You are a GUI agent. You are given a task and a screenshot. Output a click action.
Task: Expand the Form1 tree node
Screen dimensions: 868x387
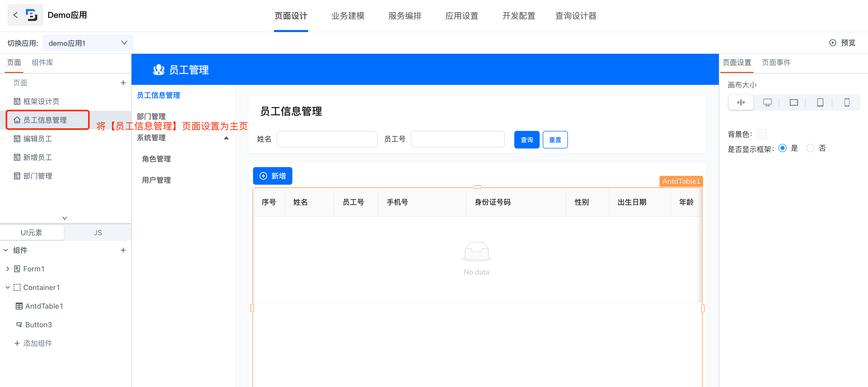point(8,269)
